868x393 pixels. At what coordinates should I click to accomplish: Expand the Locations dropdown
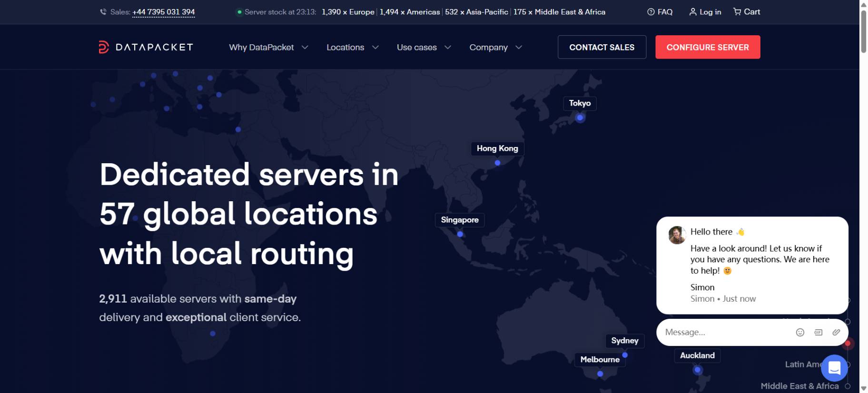(353, 47)
